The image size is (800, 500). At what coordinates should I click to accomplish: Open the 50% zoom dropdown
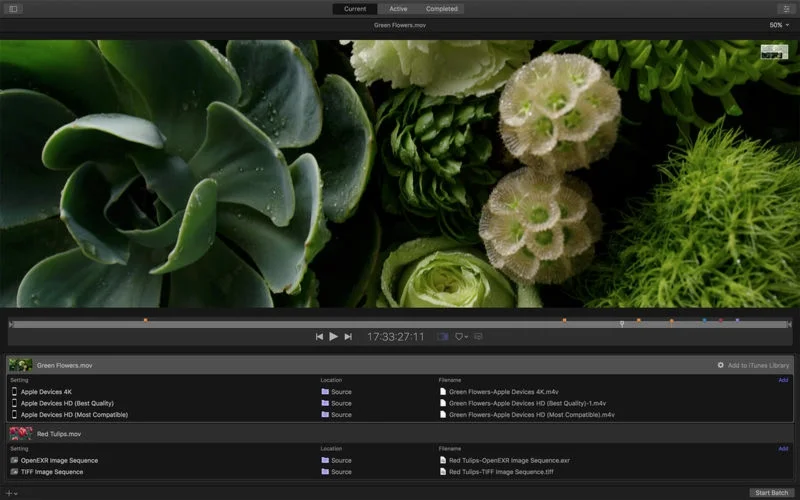tap(778, 25)
